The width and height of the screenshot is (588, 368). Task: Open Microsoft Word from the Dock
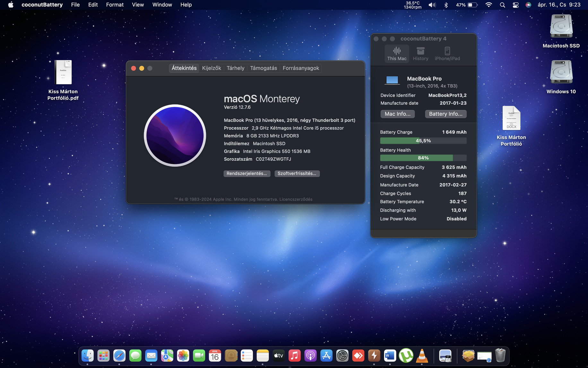(x=390, y=356)
